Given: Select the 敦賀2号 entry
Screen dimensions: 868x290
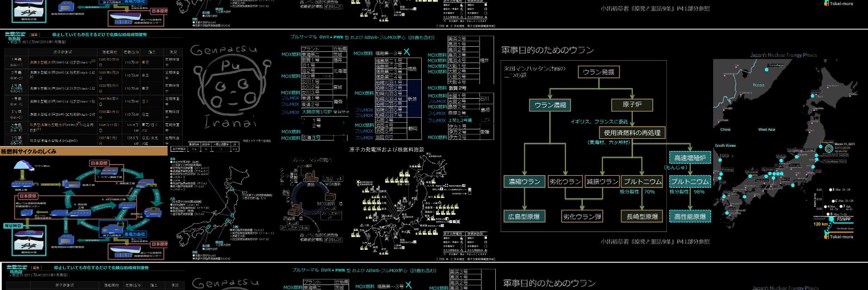Looking at the screenshot, I should coord(457,88).
